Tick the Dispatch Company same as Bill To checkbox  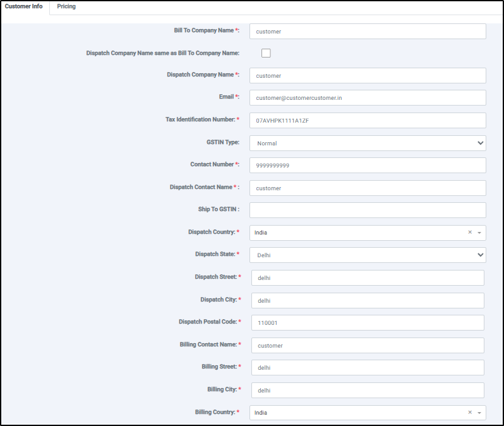click(x=266, y=53)
